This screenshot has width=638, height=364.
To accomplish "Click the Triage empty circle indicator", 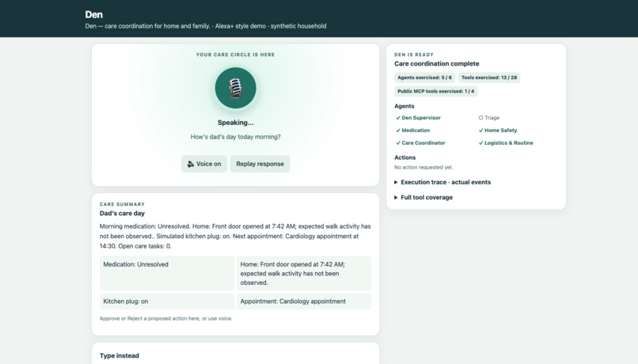I will coord(481,118).
